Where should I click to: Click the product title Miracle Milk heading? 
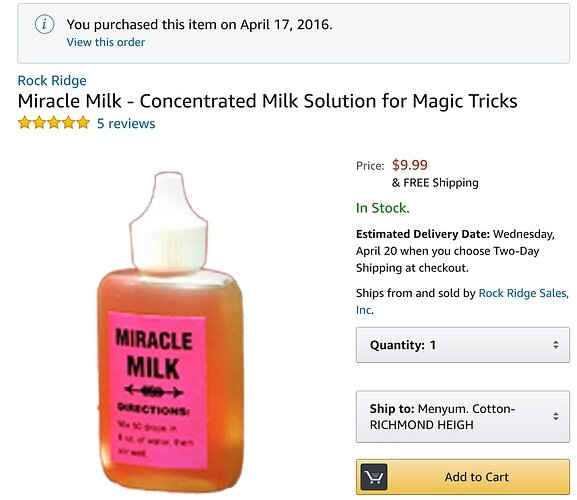[268, 101]
